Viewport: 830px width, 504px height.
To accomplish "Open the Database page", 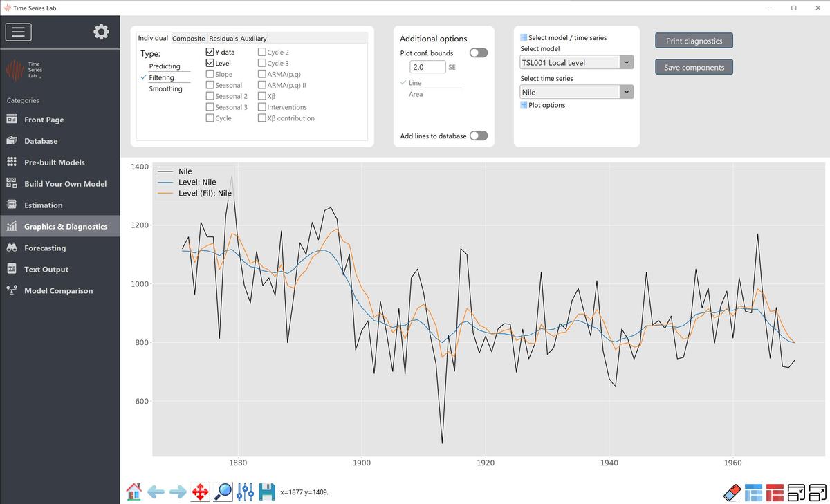I will pos(41,141).
